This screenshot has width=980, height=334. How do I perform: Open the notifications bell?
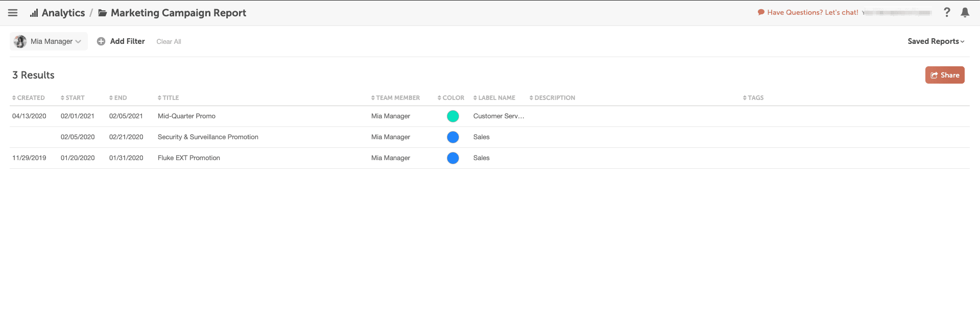tap(965, 12)
